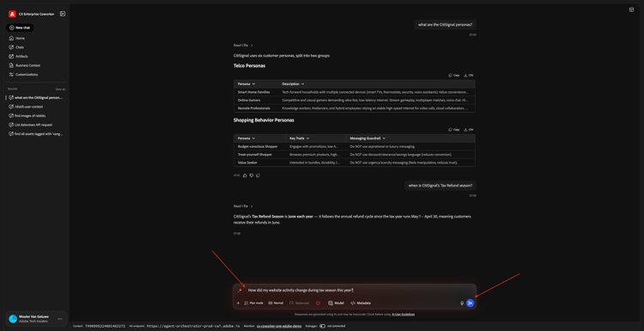Open Persona column dropdown in Shopping table
This screenshot has width=644, height=331.
[253, 138]
